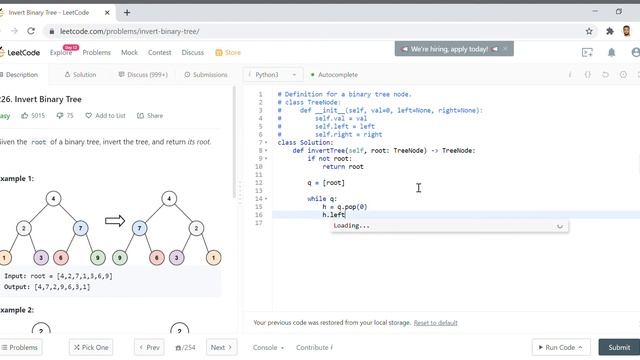Image resolution: width=640 pixels, height=360 pixels.
Task: Collapse fold arrow at line 7
Action: tap(266, 142)
